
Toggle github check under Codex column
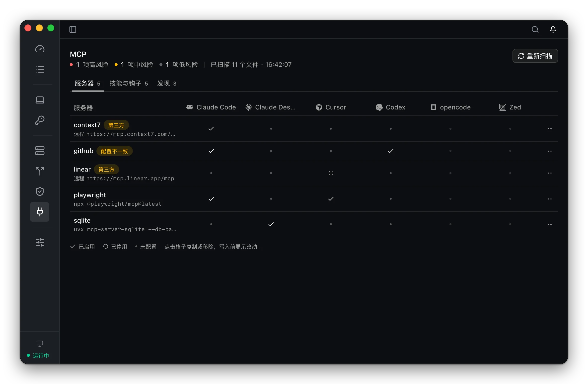pos(391,151)
